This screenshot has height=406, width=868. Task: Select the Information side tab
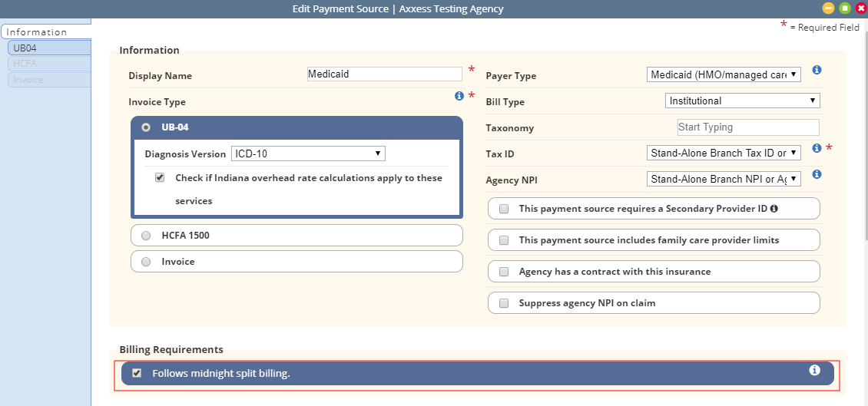pos(45,32)
